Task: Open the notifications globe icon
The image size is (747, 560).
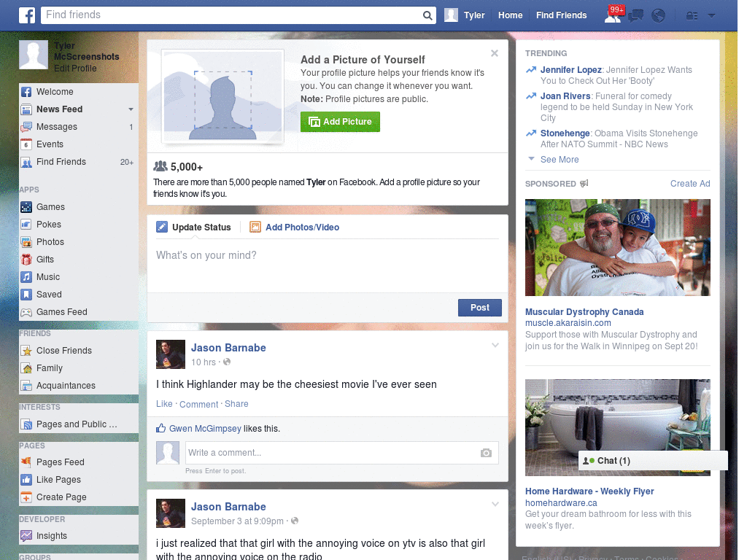Action: pos(659,16)
